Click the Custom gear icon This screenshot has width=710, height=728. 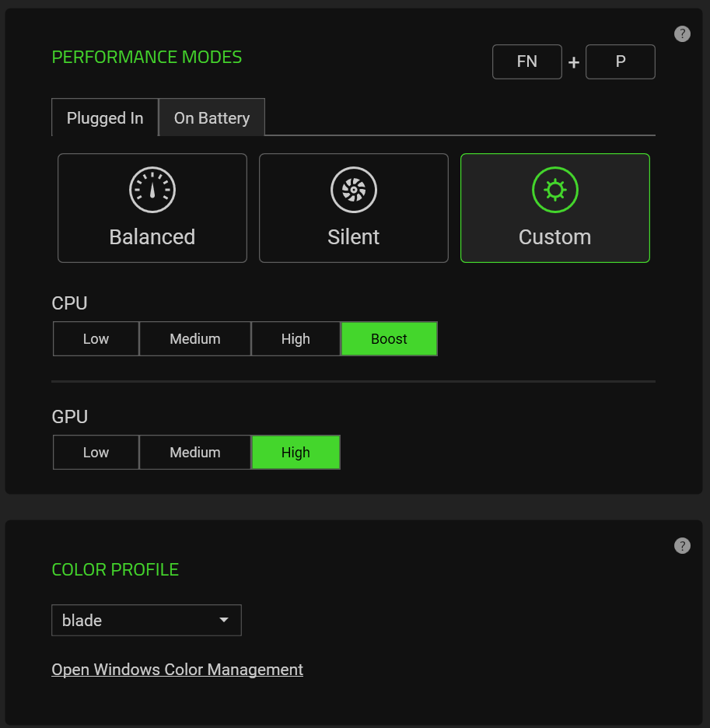(x=555, y=190)
